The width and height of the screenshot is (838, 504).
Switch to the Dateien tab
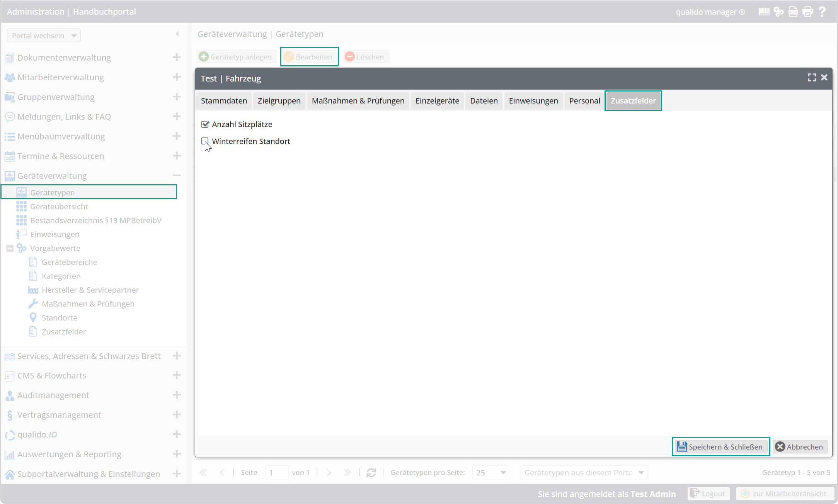(484, 101)
